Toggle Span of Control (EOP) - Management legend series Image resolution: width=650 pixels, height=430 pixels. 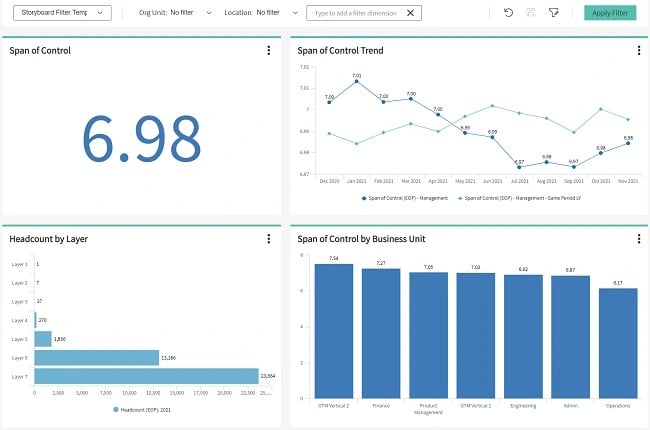click(404, 198)
